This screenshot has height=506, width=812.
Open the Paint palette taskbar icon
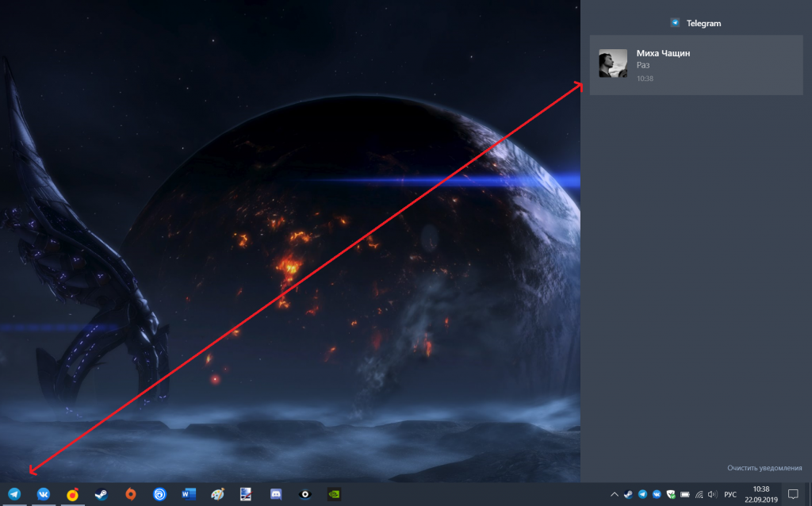point(217,494)
